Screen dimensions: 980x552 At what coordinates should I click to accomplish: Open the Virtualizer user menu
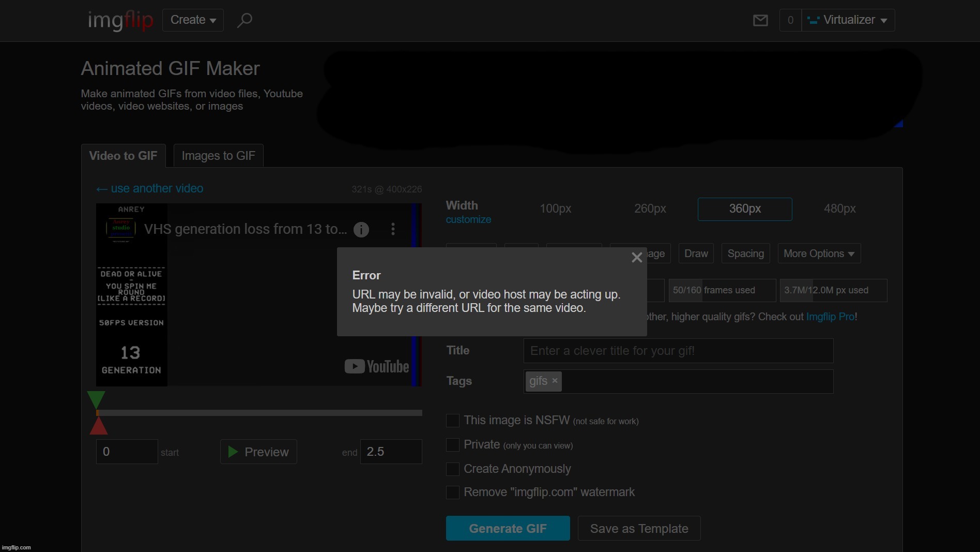pyautogui.click(x=848, y=20)
